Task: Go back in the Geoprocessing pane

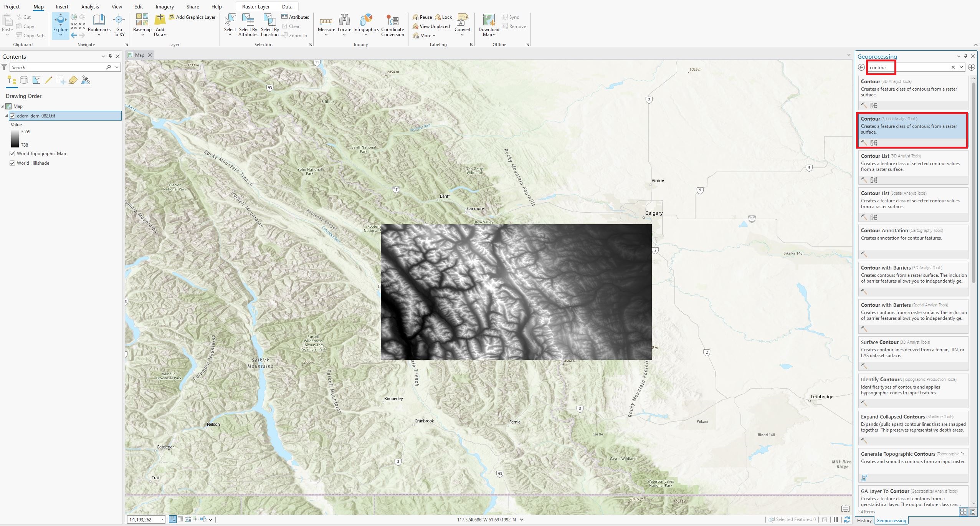Action: [x=861, y=67]
